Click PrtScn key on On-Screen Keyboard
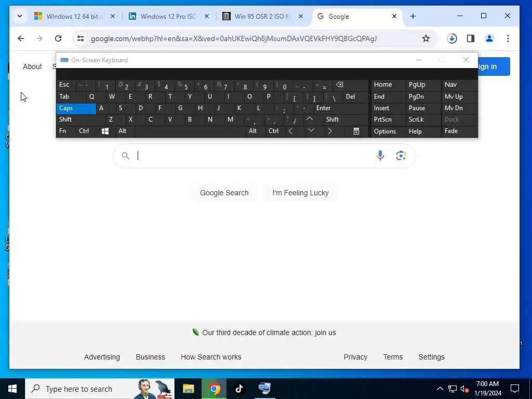Viewport: 532px width, 399px height. click(388, 119)
